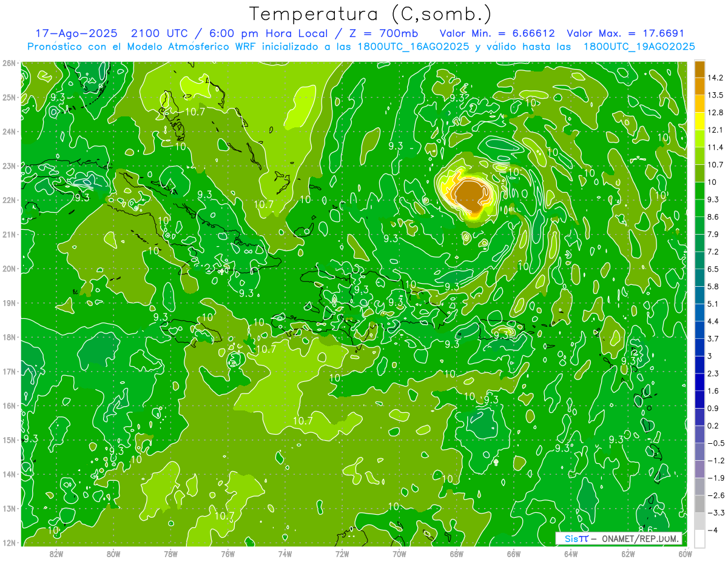Screen dimensions: 728x562
Task: Click the 7.2 value on the color scale
Action: point(713,252)
